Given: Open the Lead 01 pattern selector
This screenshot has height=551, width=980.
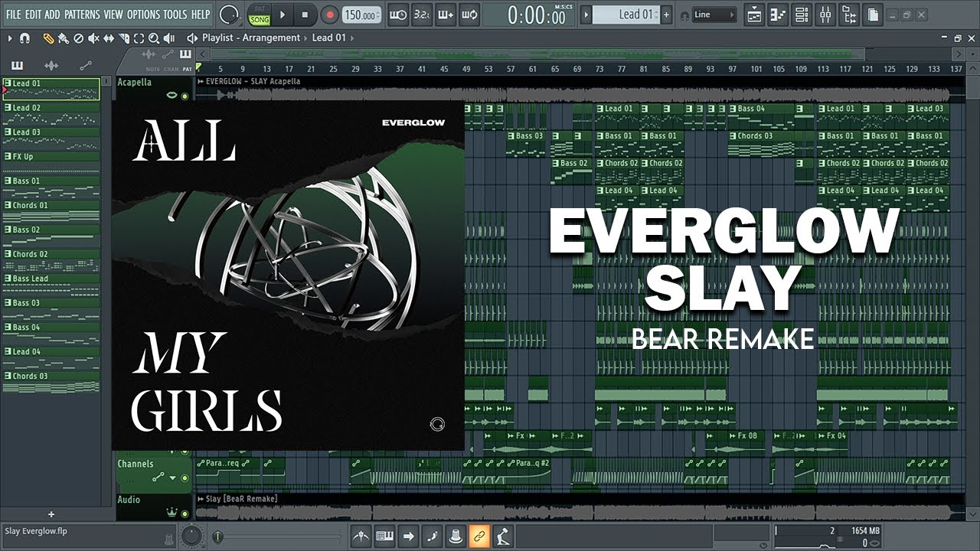Looking at the screenshot, I should point(626,15).
